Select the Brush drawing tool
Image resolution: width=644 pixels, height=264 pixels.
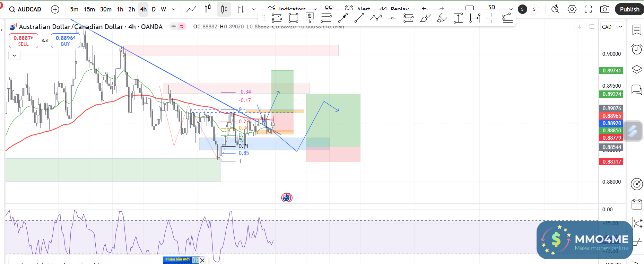tap(425, 18)
